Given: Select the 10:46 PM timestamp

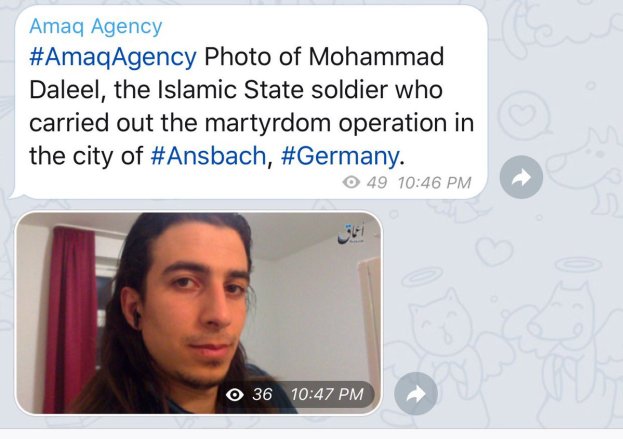Looking at the screenshot, I should [x=434, y=183].
